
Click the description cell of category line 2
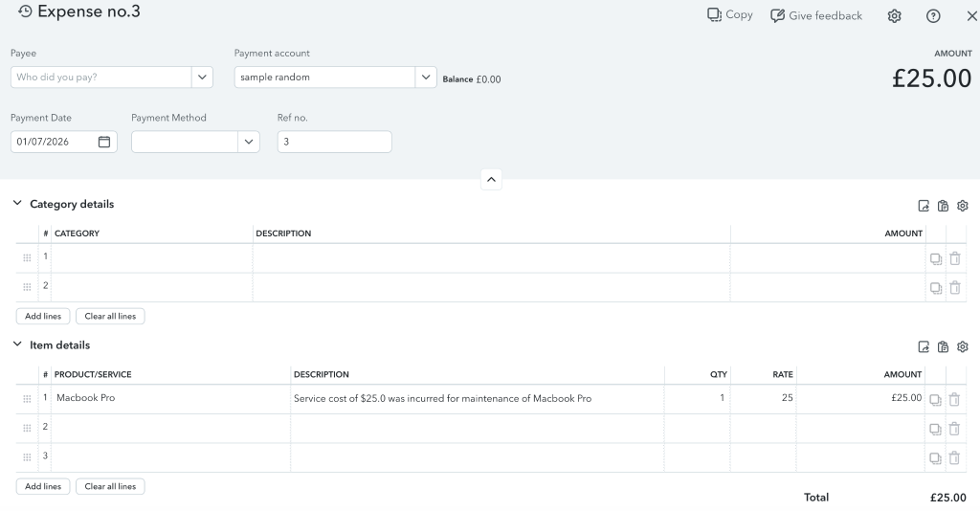pos(491,287)
